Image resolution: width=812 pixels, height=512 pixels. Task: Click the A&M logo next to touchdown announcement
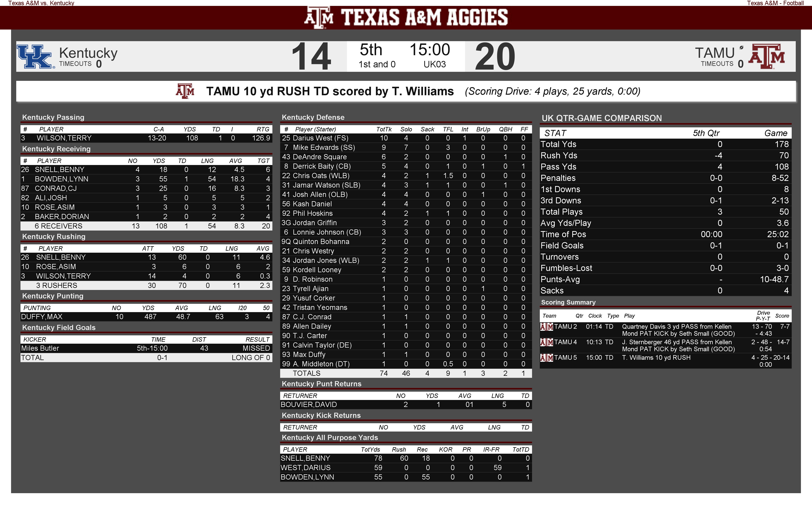[x=185, y=91]
